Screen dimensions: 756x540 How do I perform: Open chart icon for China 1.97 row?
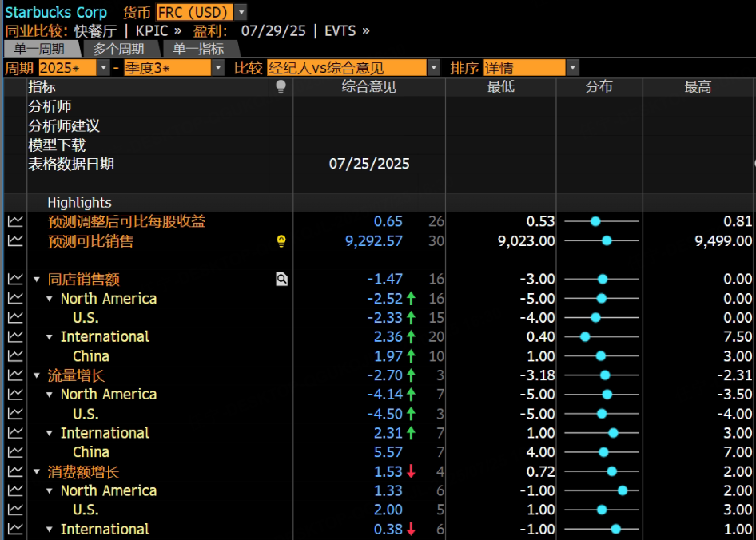point(15,355)
